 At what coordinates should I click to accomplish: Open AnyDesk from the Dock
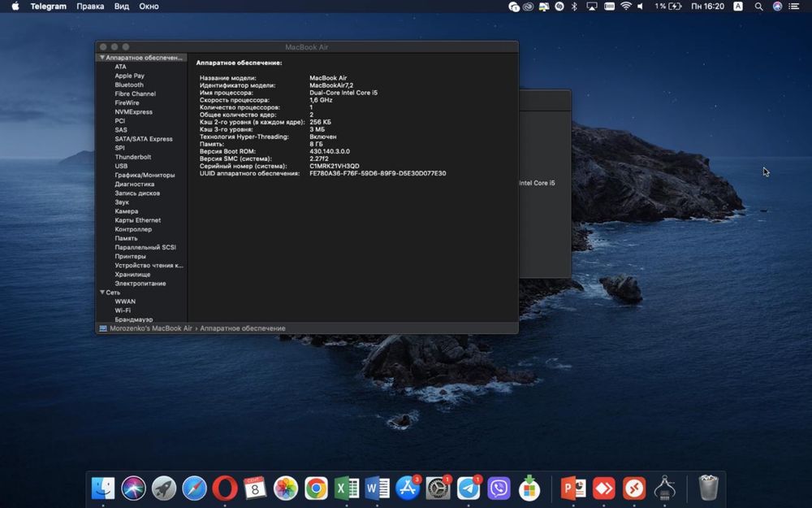604,488
